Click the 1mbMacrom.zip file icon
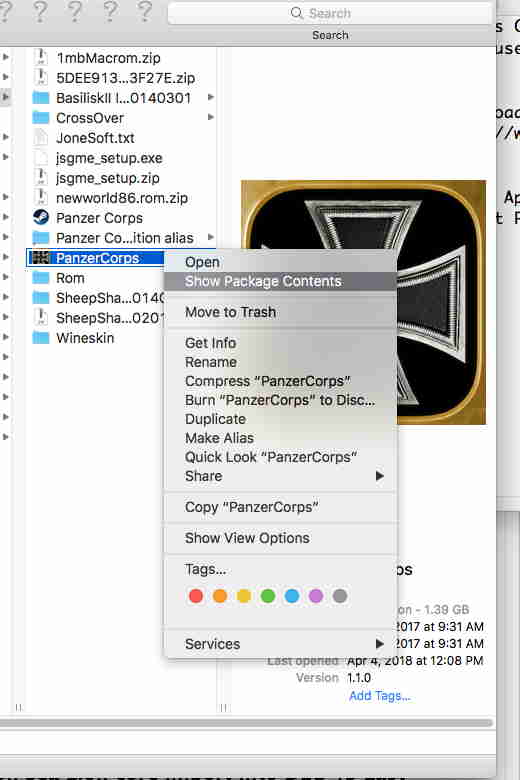The width and height of the screenshot is (520, 780). (x=41, y=58)
